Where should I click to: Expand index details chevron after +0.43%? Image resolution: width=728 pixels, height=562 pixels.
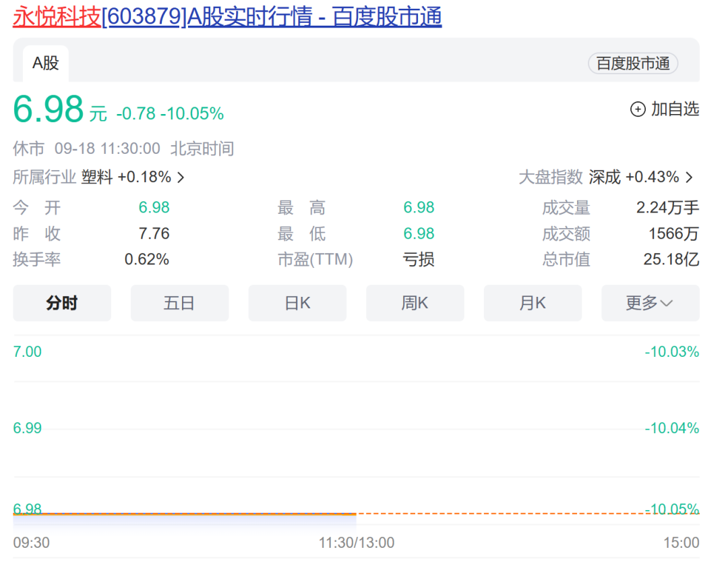[689, 177]
